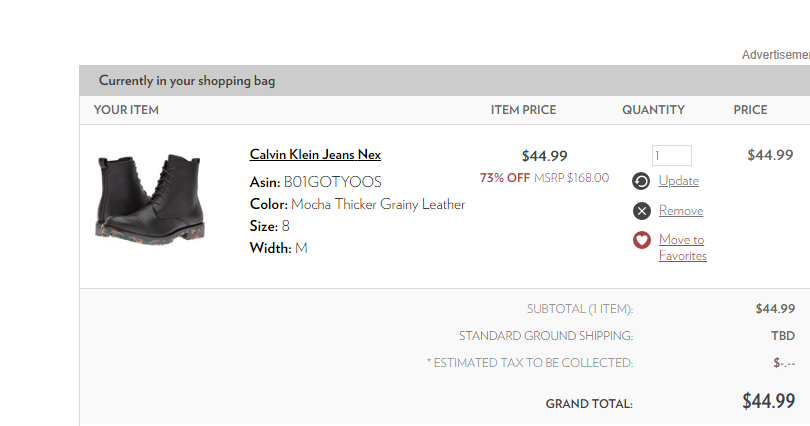Click the Update text link
This screenshot has height=426, width=810.
click(679, 181)
